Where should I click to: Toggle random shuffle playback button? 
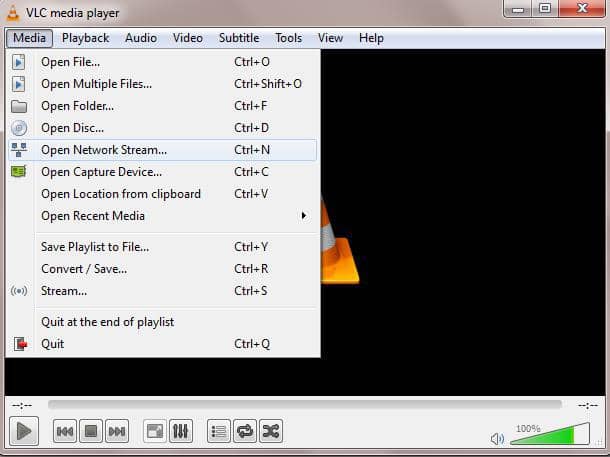271,431
